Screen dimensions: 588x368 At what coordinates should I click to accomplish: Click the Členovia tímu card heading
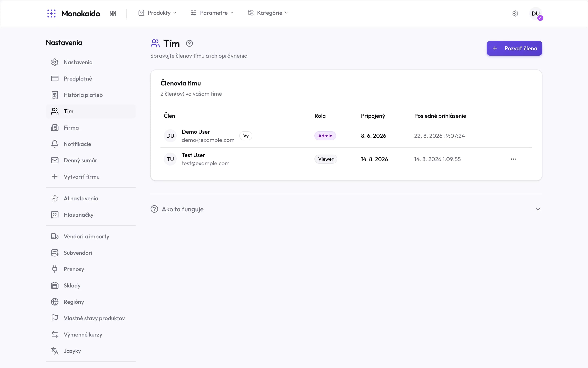180,83
